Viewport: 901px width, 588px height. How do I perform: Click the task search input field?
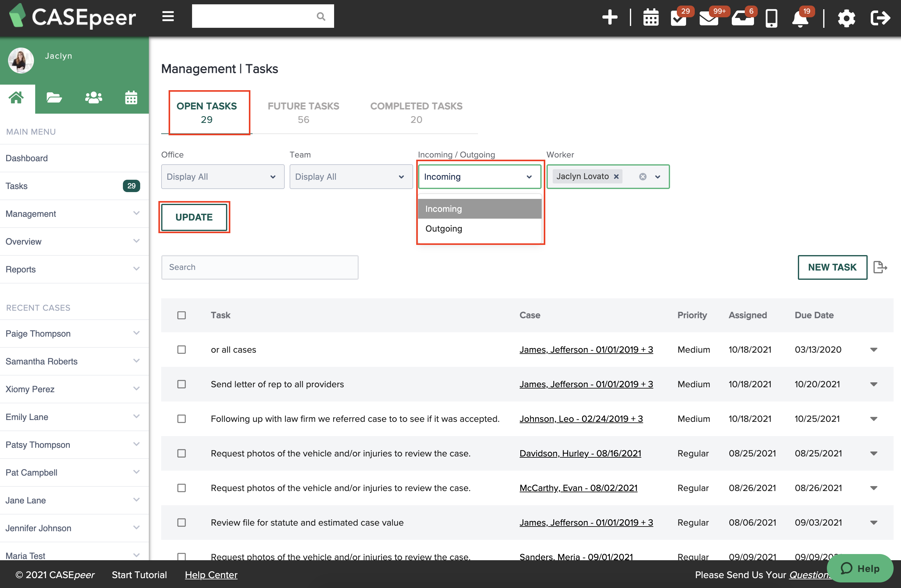259,267
